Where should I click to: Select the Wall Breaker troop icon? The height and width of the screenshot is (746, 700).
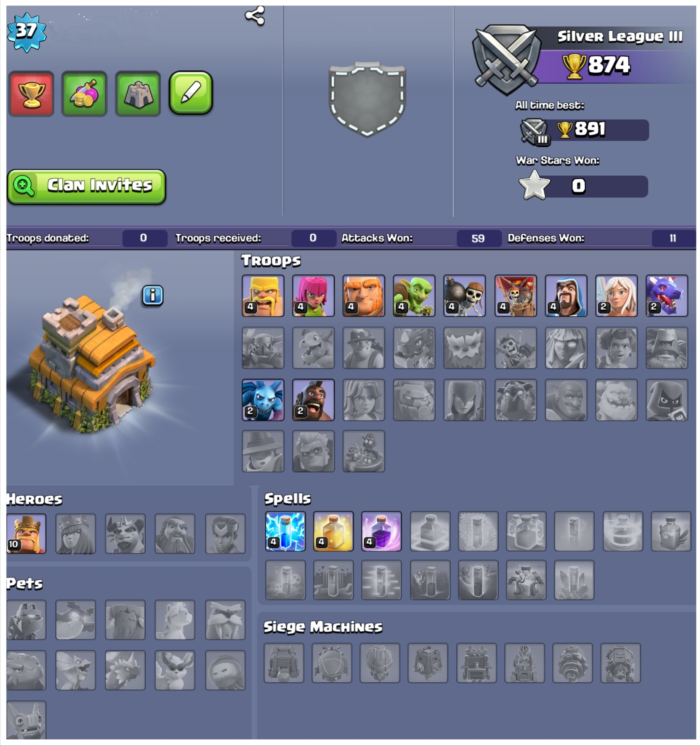464,296
